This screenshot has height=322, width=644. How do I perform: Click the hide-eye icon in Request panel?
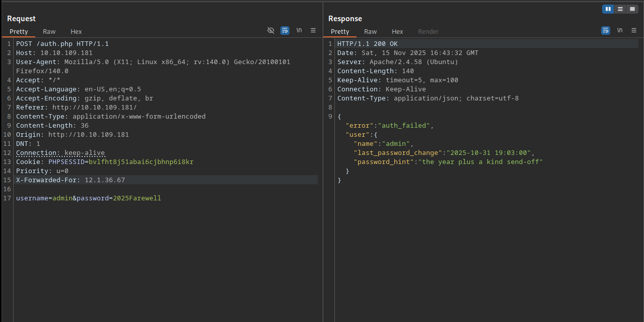[x=271, y=30]
